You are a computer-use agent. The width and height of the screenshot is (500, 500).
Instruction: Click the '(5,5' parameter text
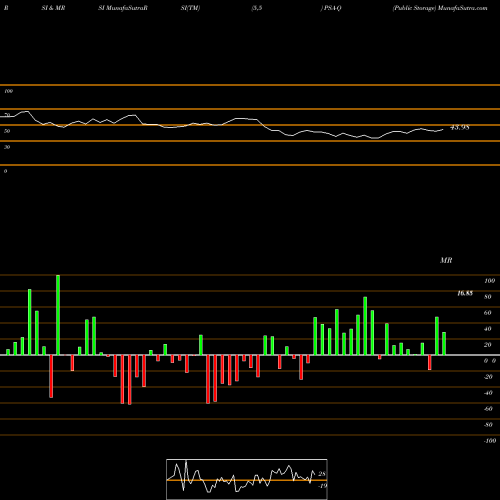(257, 8)
